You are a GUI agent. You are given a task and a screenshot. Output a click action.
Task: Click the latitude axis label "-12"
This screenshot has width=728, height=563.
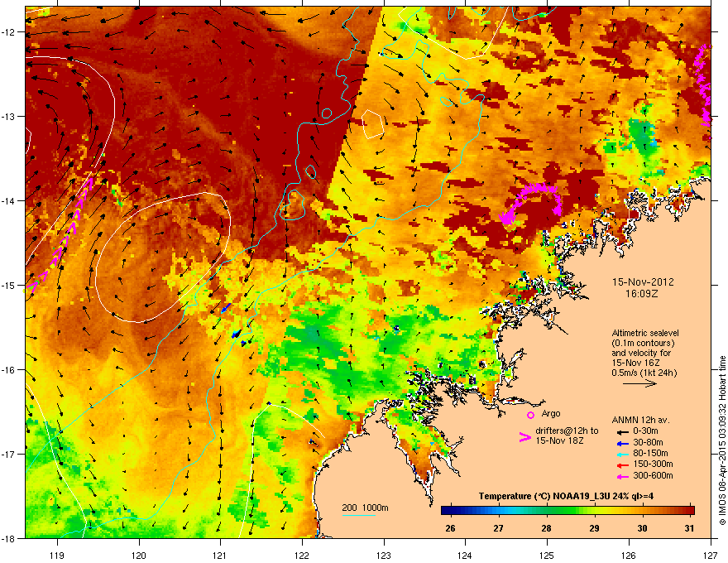click(9, 32)
